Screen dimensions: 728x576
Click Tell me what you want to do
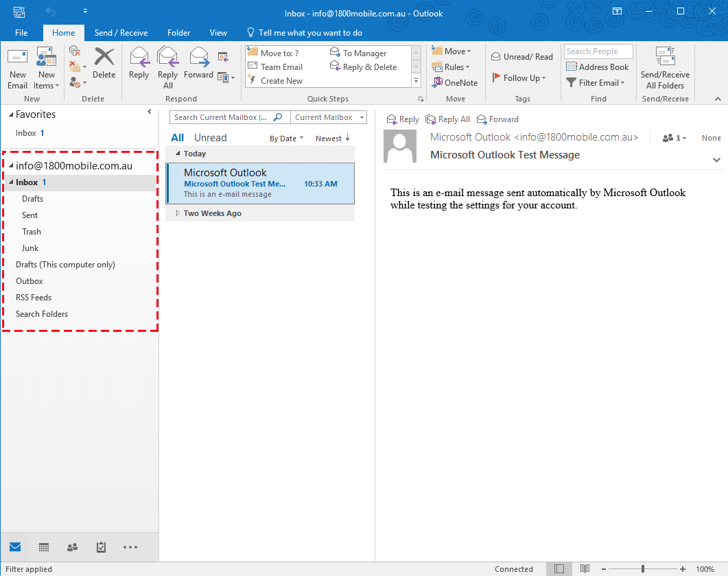click(305, 33)
